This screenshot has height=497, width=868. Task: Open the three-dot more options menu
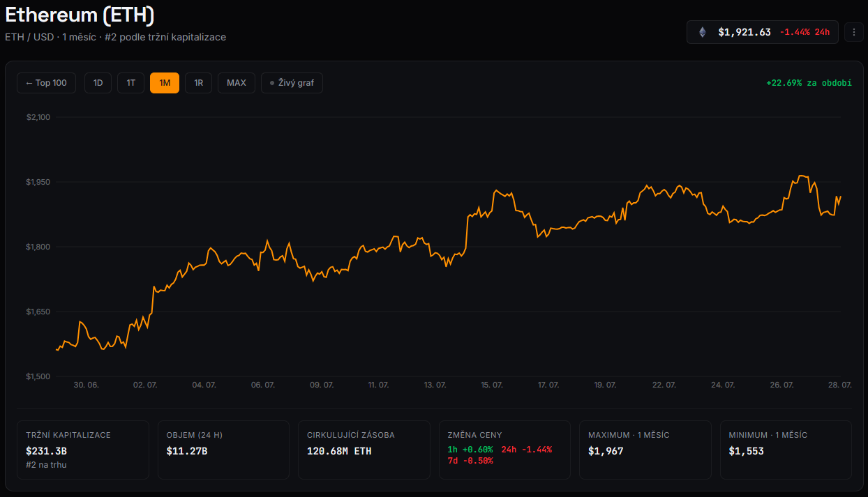coord(854,32)
